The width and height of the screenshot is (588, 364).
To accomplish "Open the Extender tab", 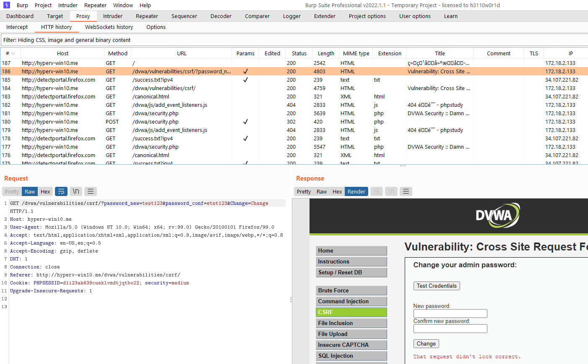I will (325, 16).
